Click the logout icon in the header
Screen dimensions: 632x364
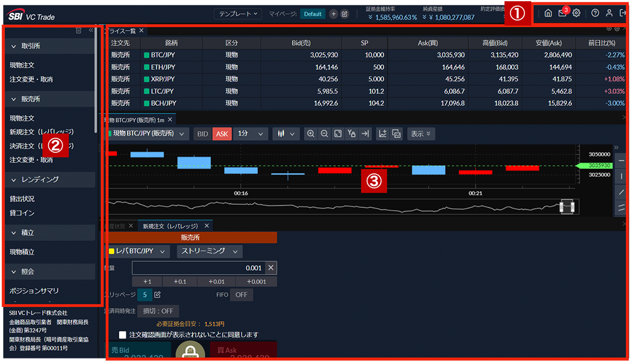click(x=623, y=13)
